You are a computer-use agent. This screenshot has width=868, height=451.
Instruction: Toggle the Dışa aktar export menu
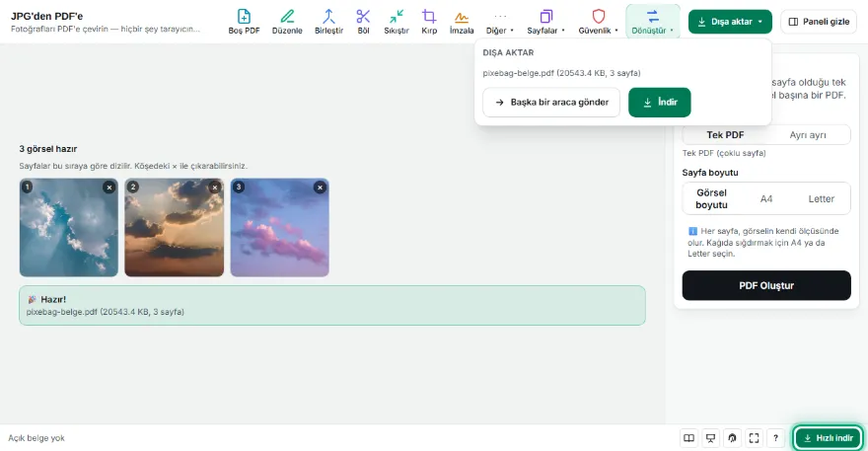[x=730, y=22]
